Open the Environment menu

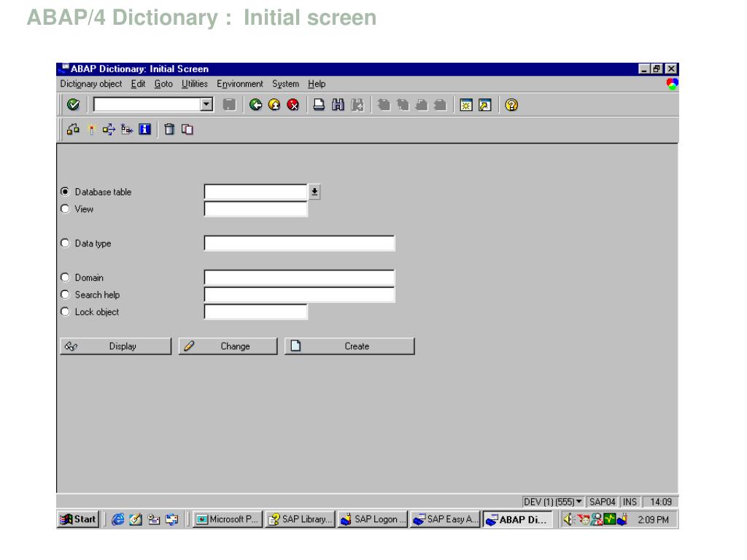point(239,84)
